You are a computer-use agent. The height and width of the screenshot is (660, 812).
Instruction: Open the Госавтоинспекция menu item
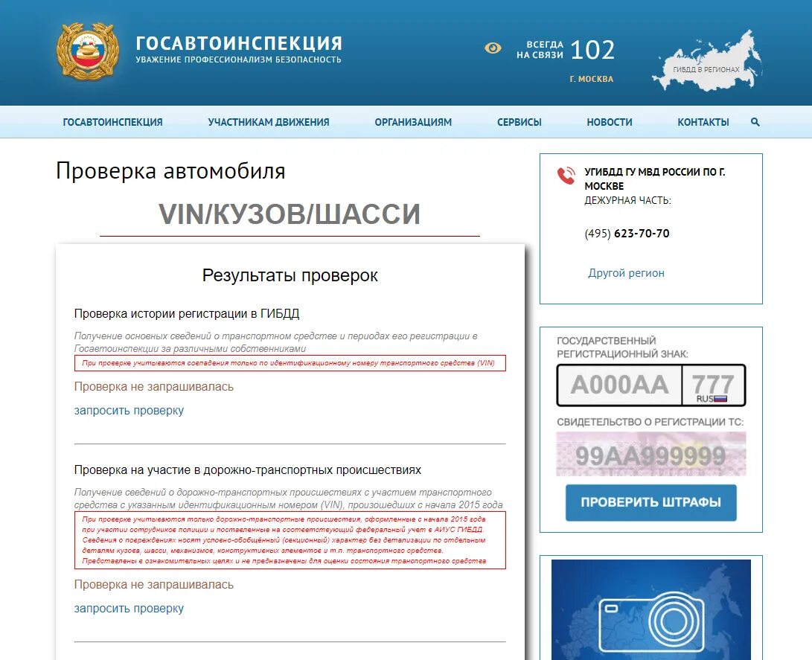(113, 122)
